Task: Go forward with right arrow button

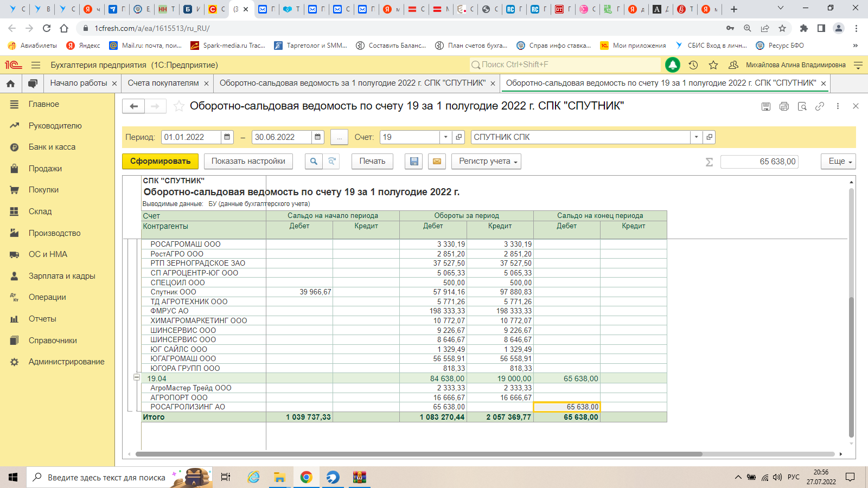Action: pyautogui.click(x=155, y=106)
